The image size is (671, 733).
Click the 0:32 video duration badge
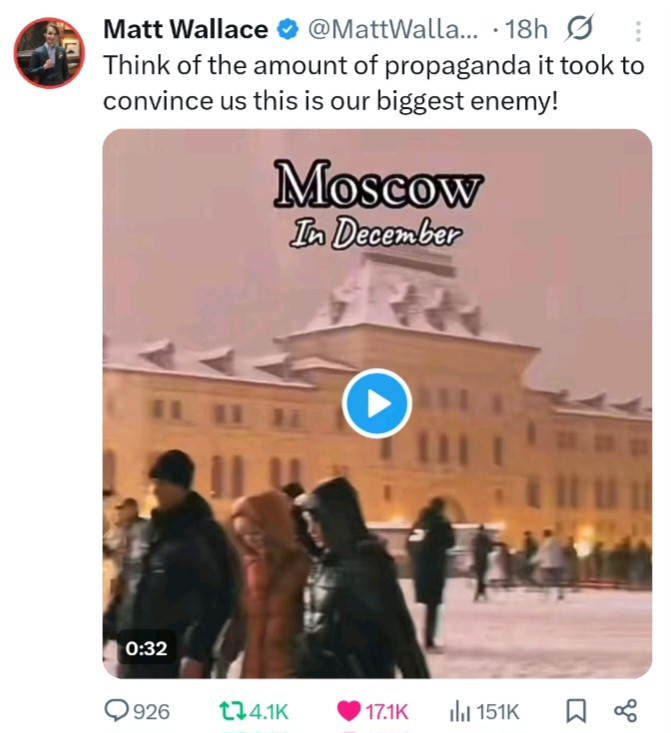tap(146, 648)
